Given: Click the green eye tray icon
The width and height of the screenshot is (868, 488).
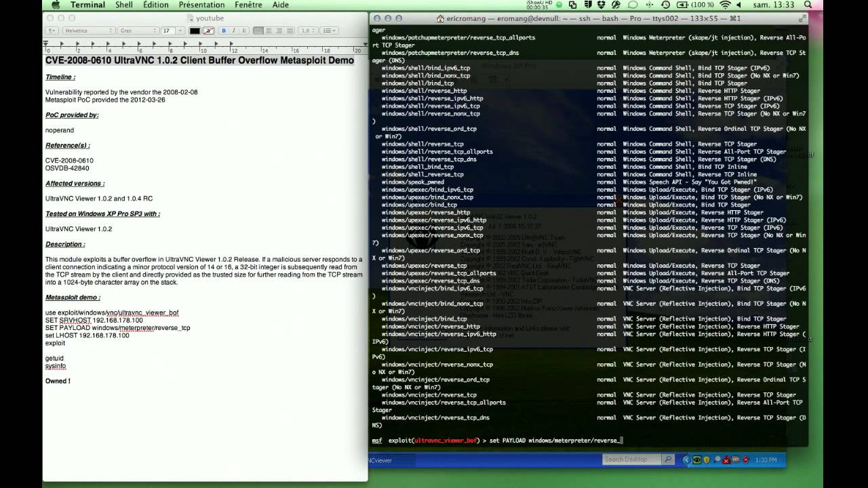Looking at the screenshot, I should (x=696, y=460).
